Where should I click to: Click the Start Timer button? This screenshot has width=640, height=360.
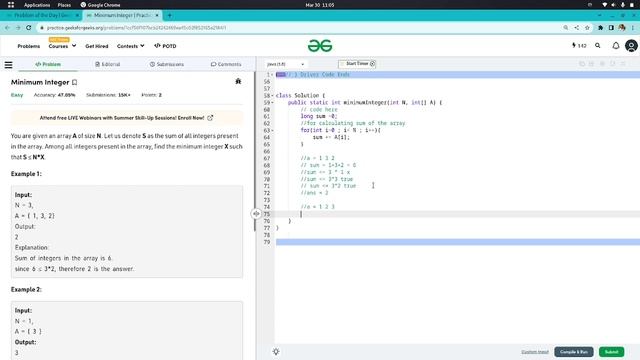pos(357,64)
